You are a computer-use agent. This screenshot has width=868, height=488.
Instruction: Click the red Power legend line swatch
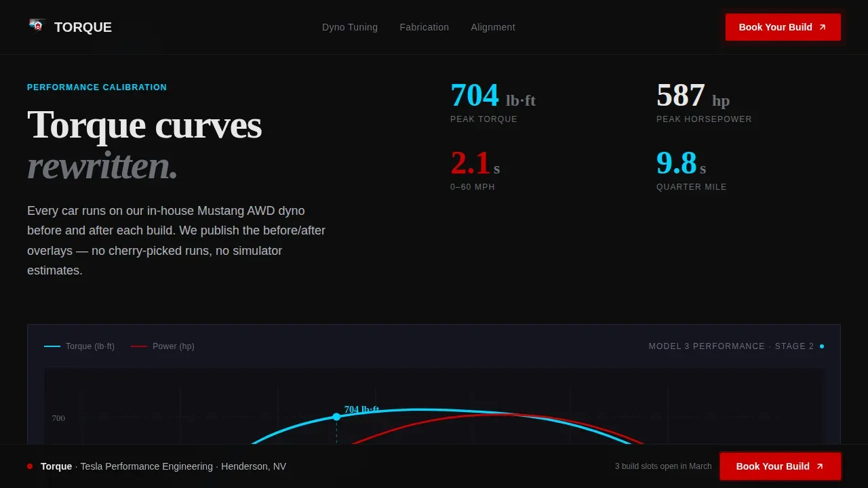tap(139, 346)
